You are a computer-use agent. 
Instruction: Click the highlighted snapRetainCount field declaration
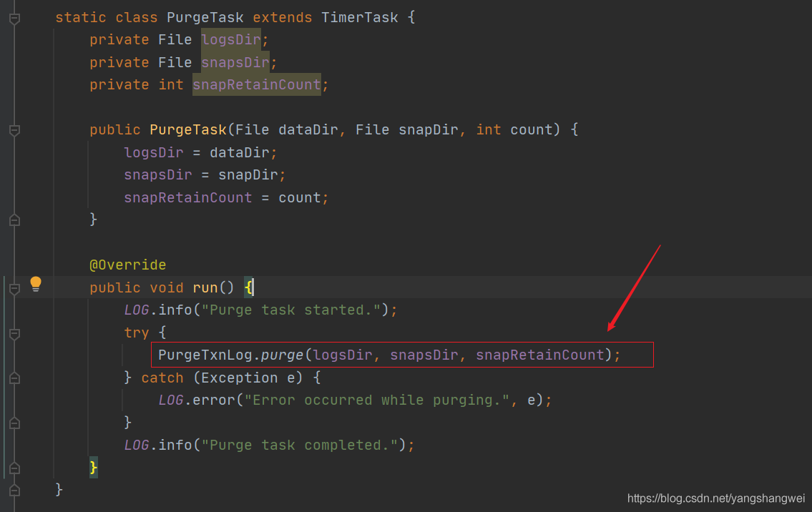tap(256, 84)
